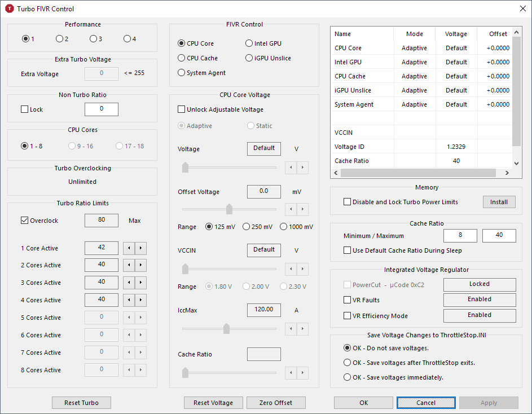Click the Reset Turbo button
532x414 pixels.
click(x=81, y=403)
